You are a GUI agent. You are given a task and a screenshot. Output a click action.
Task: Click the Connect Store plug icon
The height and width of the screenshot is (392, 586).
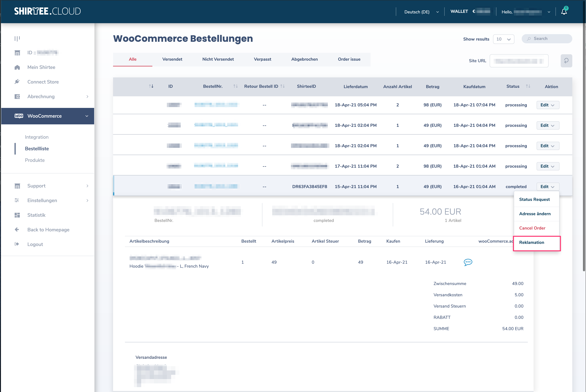[x=17, y=82]
